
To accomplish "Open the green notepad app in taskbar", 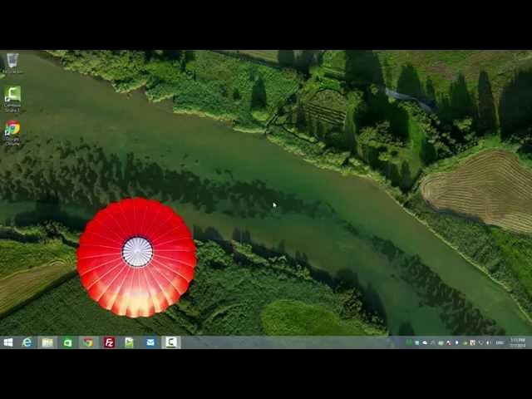I will [x=129, y=342].
